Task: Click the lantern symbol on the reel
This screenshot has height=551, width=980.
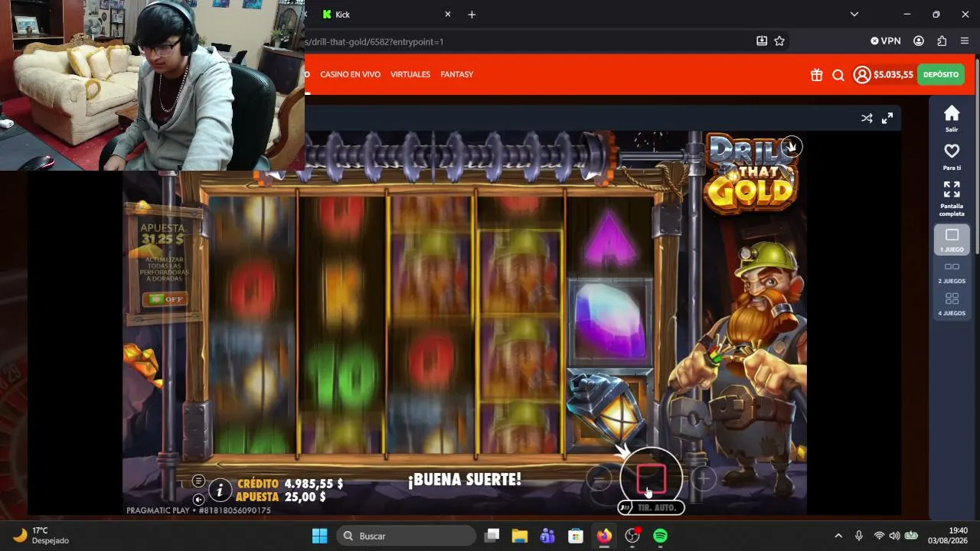Action: pos(610,410)
